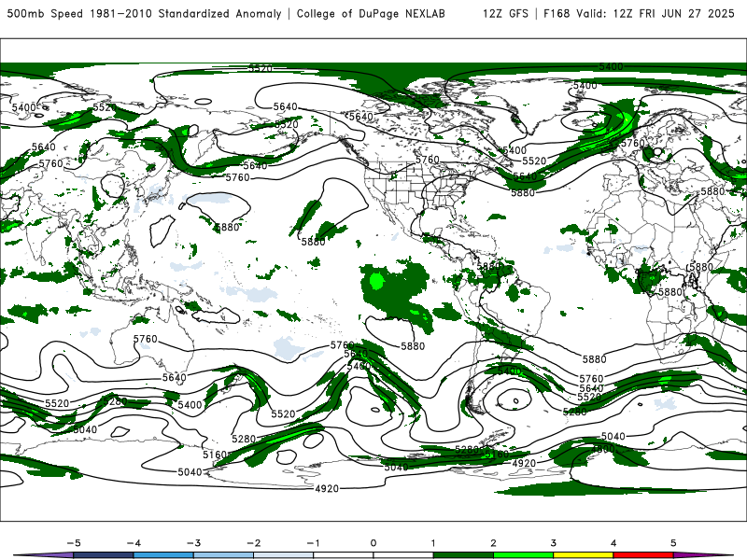Click the dark navy swatch between -5 and -4
Screen dimensions: 747x560
[x=104, y=555]
